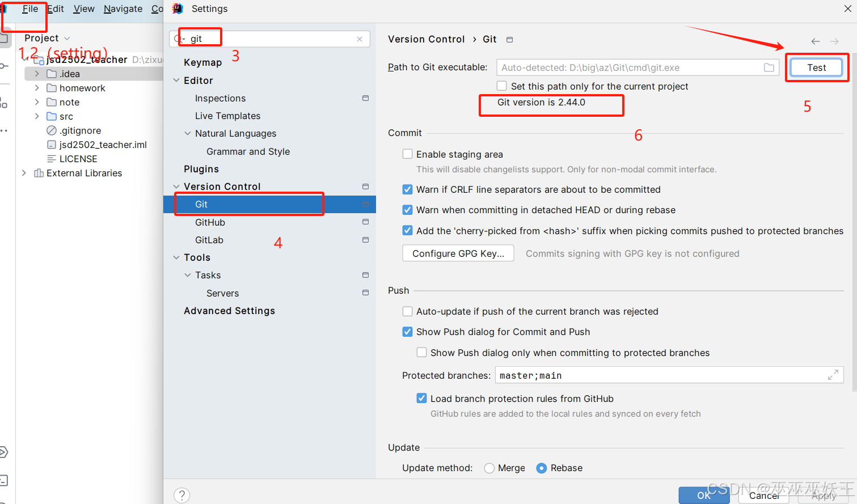This screenshot has width=857, height=504.
Task: Expand Protected branches with the diagonal arrow icon
Action: (x=833, y=375)
